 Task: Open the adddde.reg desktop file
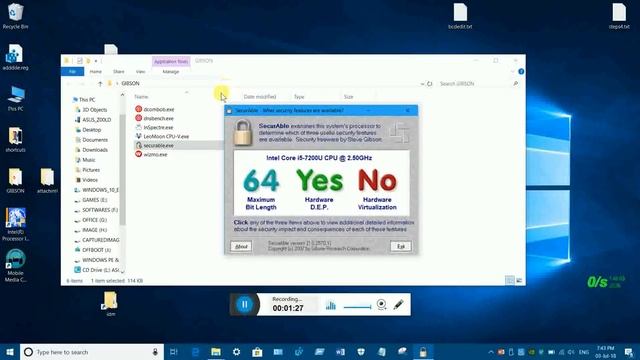pyautogui.click(x=16, y=57)
